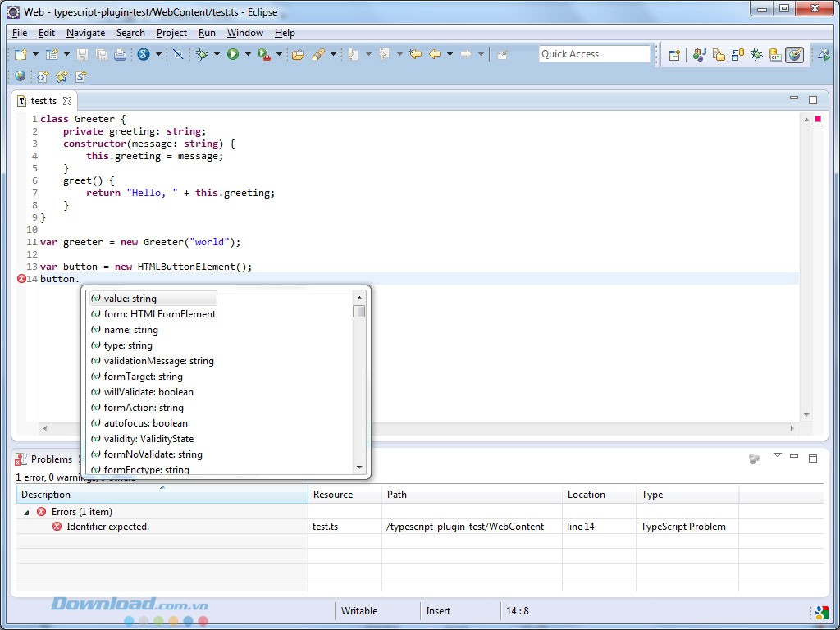The image size is (840, 630).
Task: Click the green Run button icon
Action: coord(233,54)
